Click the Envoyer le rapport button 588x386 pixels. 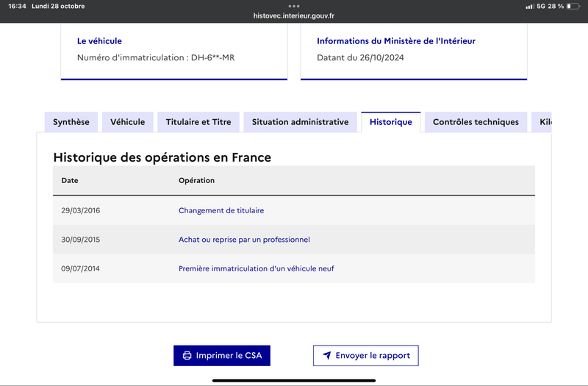tap(365, 356)
